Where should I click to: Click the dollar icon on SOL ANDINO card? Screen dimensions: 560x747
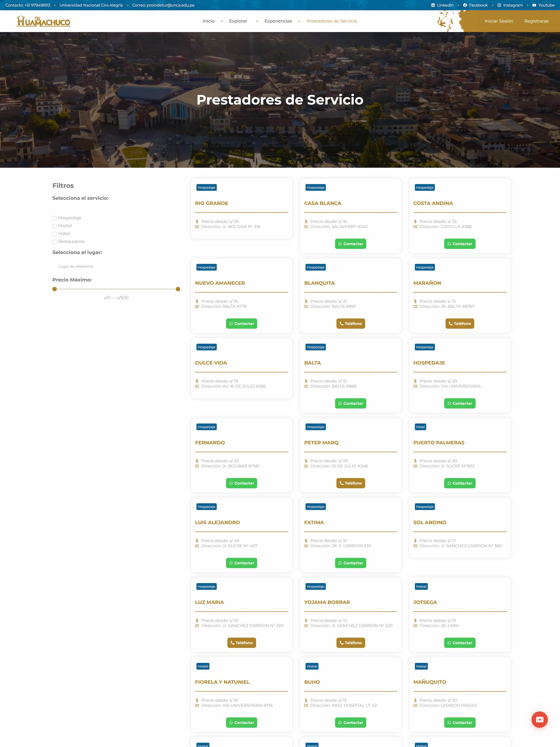tap(415, 541)
